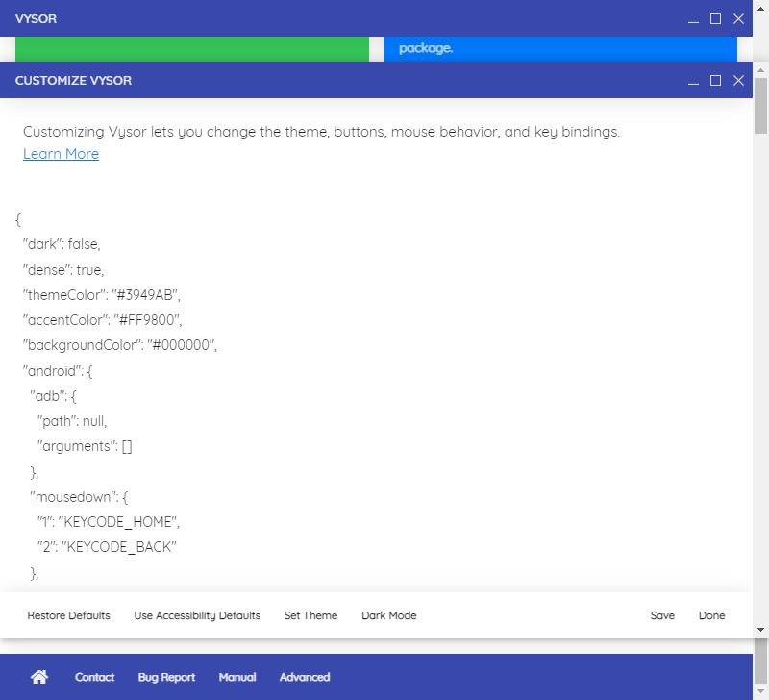Click the lower scrollbar thumb
This screenshot has width=769, height=700.
click(x=760, y=661)
